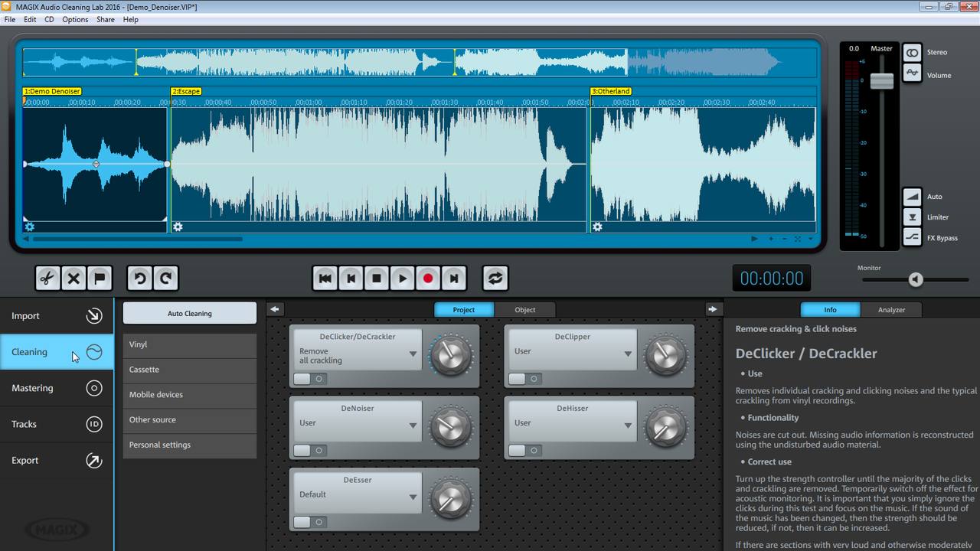The width and height of the screenshot is (980, 551).
Task: Toggle the Limiter button
Action: (912, 217)
